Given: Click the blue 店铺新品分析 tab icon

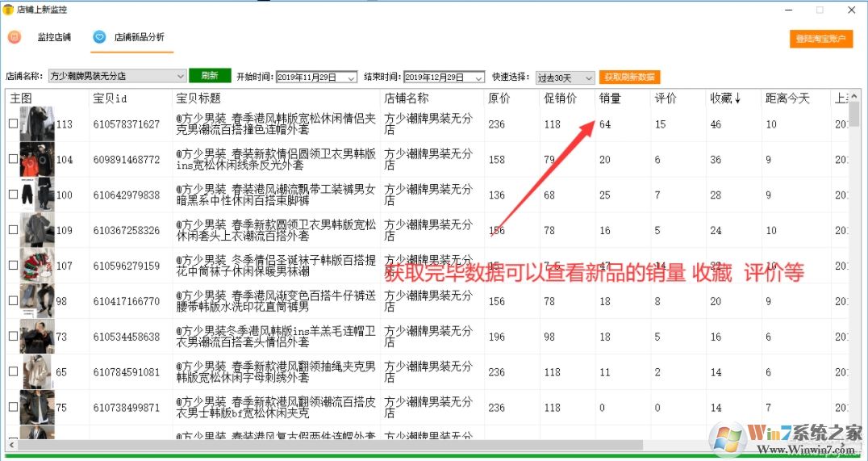Looking at the screenshot, I should [99, 37].
